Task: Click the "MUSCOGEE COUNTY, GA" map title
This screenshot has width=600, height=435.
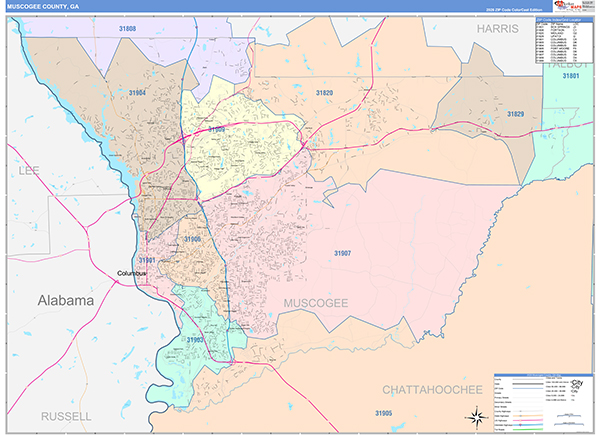Action: coord(43,7)
